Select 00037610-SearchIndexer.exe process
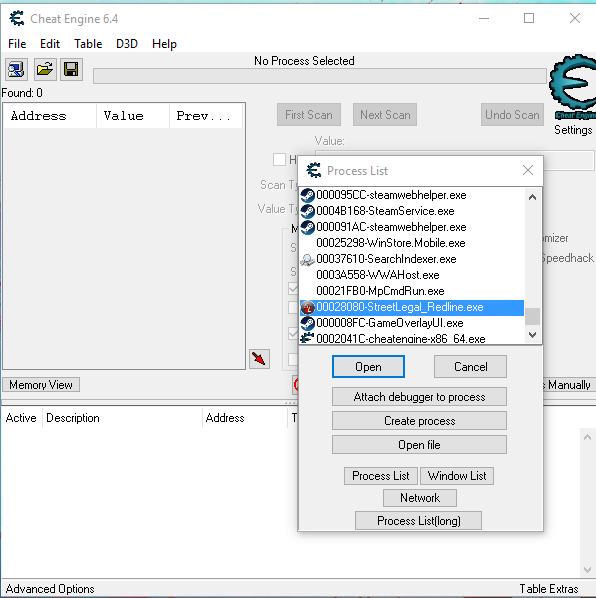 (x=412, y=259)
